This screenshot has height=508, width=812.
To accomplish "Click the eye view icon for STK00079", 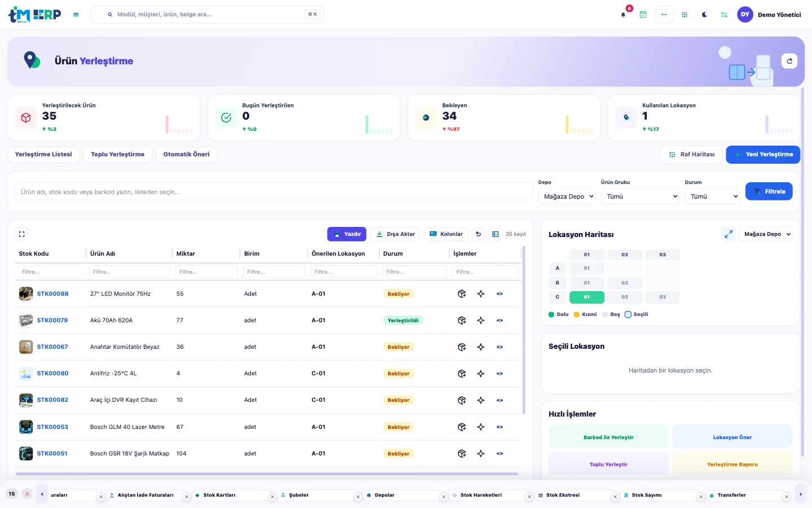I will tap(500, 321).
